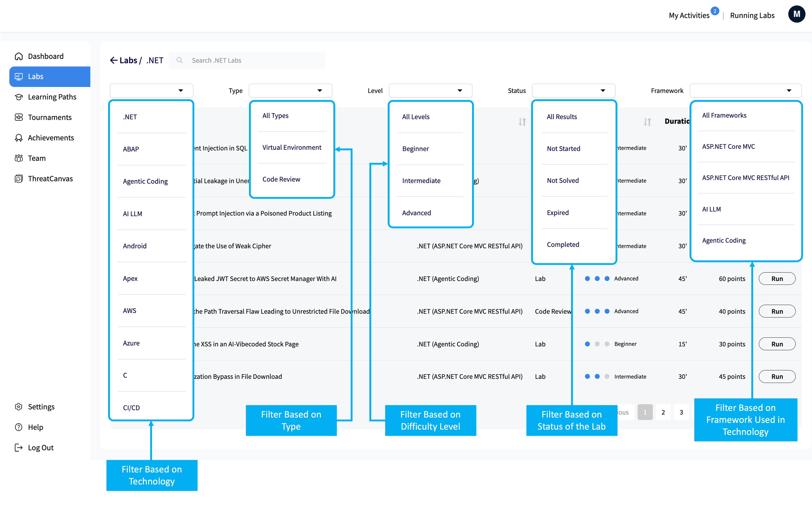
Task: Click the Log Out arrow icon
Action: pos(19,448)
